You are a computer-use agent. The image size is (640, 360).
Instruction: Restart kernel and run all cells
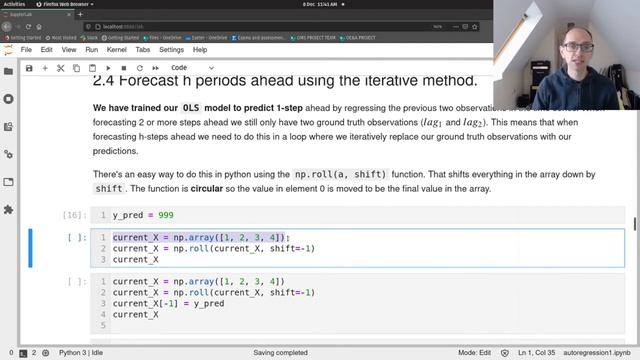click(x=156, y=68)
